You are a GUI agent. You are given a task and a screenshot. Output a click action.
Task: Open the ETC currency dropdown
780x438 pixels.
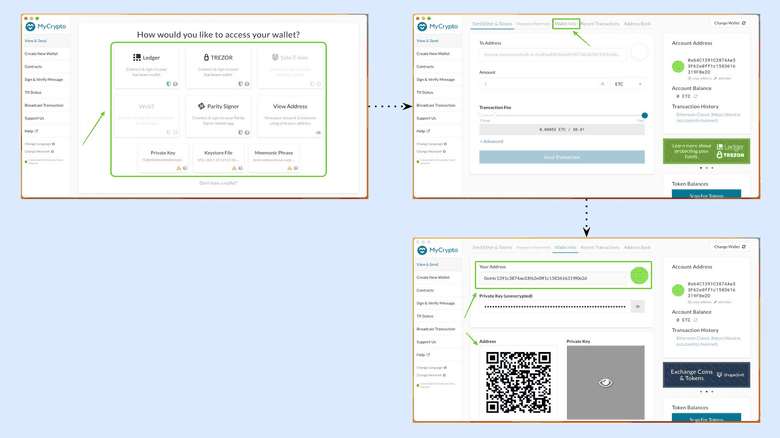pyautogui.click(x=628, y=84)
